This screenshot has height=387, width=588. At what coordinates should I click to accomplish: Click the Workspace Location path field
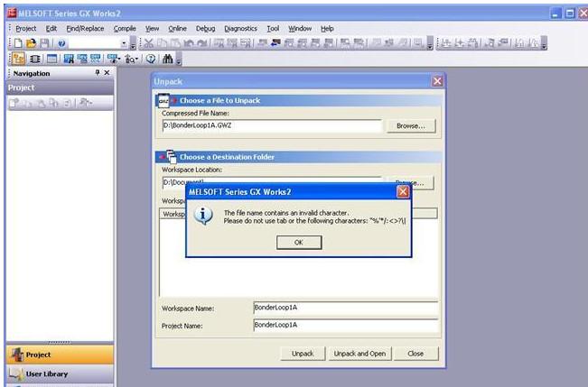coord(272,180)
